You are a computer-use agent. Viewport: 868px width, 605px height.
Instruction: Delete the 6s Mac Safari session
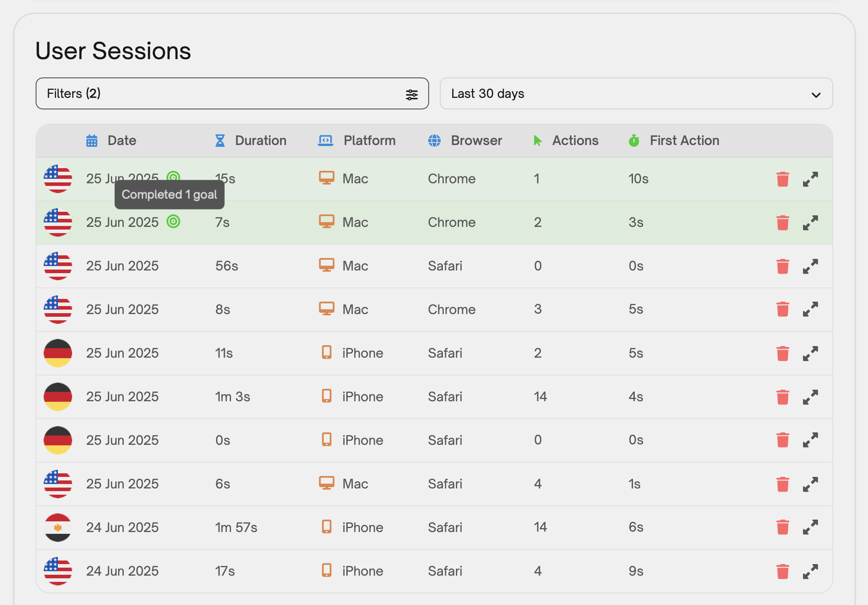pyautogui.click(x=783, y=484)
